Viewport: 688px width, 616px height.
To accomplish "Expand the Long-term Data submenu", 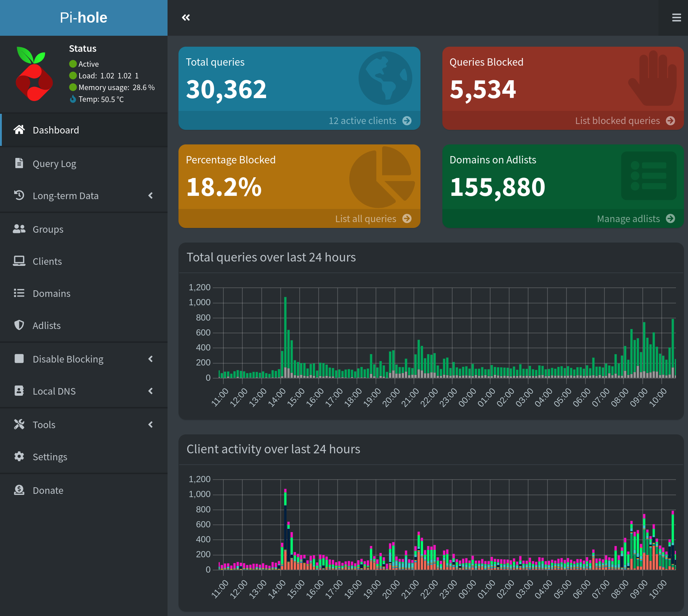I will coord(151,195).
